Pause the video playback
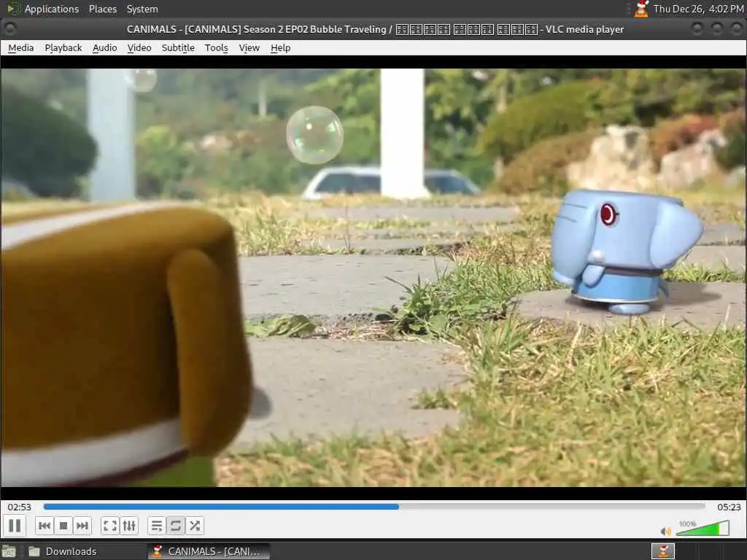747x560 pixels. click(15, 526)
